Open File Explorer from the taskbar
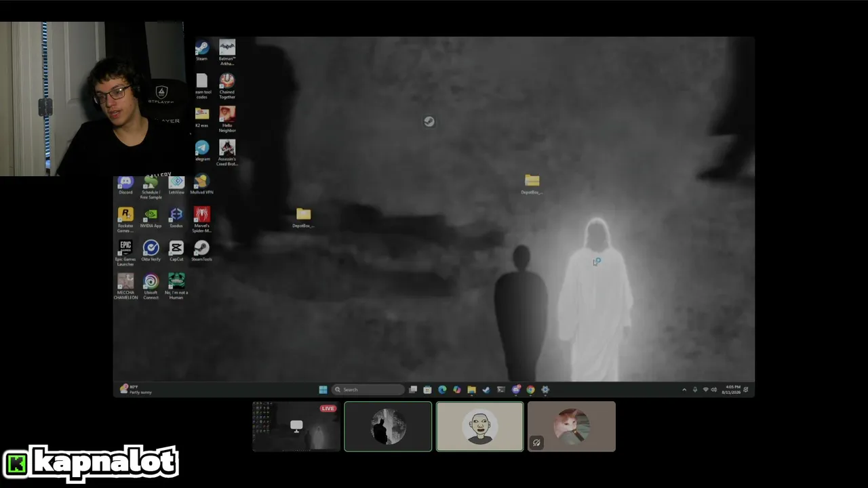 (x=471, y=390)
